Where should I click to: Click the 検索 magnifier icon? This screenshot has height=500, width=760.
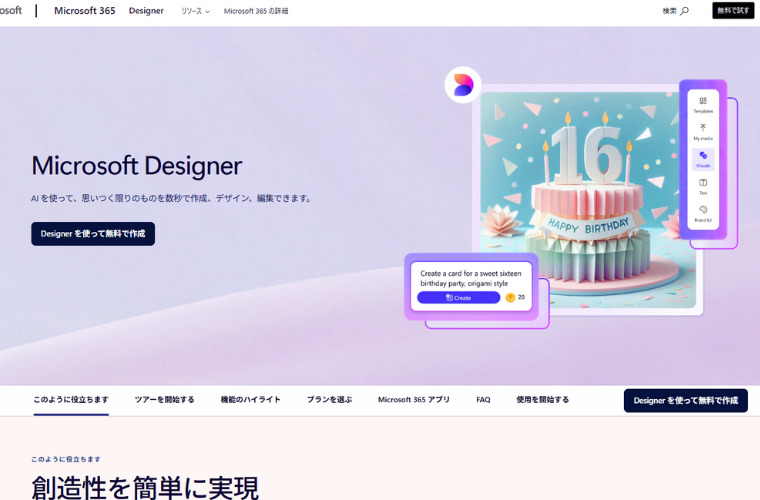pos(684,11)
